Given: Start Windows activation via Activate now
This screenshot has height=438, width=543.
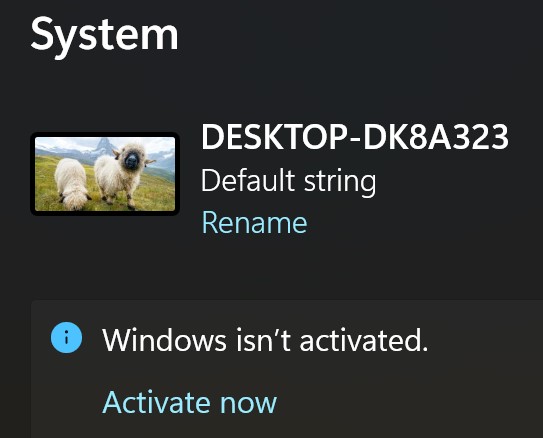Looking at the screenshot, I should click(x=189, y=402).
